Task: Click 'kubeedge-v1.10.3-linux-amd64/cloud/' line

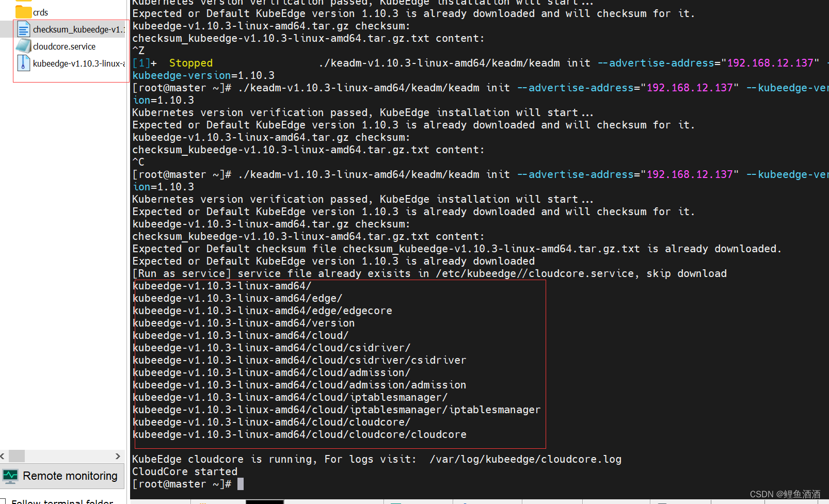Action: [x=241, y=335]
